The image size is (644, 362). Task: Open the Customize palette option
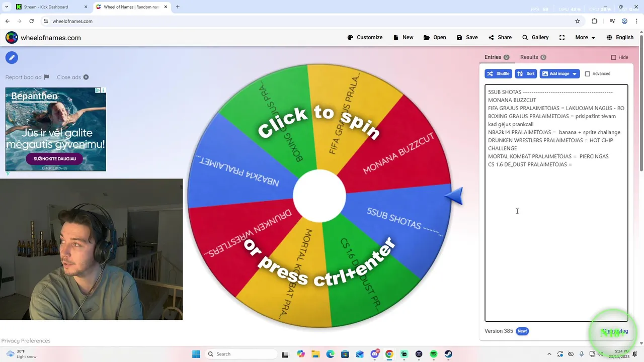click(x=365, y=38)
